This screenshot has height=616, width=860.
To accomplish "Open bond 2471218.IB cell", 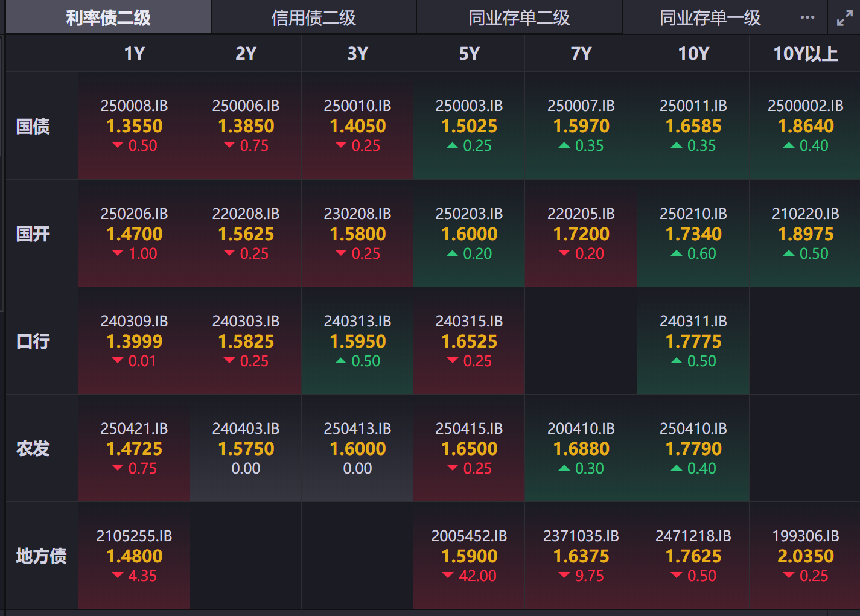I will [693, 556].
